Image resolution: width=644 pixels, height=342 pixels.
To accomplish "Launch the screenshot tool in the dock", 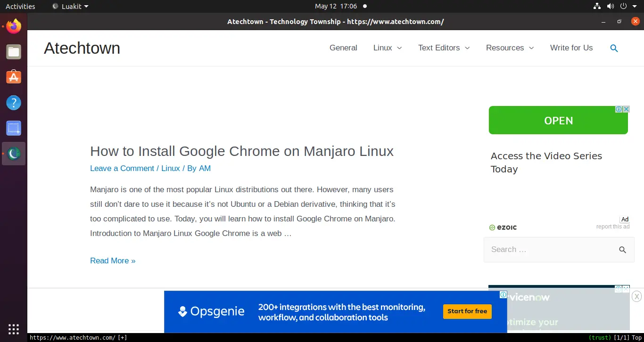I will [x=14, y=128].
